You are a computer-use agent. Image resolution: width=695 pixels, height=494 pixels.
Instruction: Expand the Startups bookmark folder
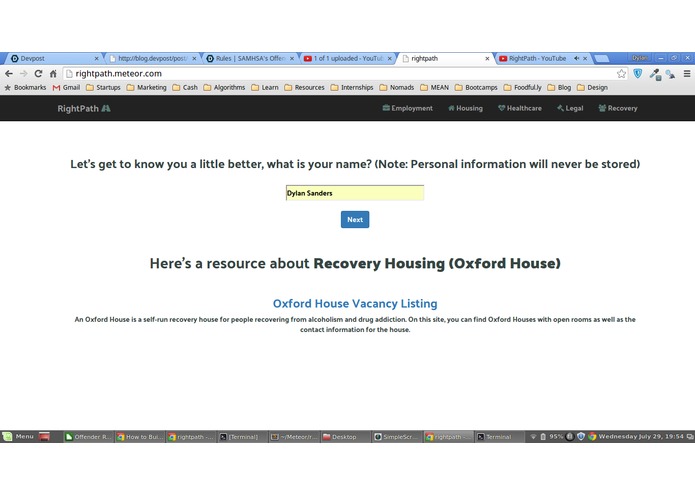103,87
